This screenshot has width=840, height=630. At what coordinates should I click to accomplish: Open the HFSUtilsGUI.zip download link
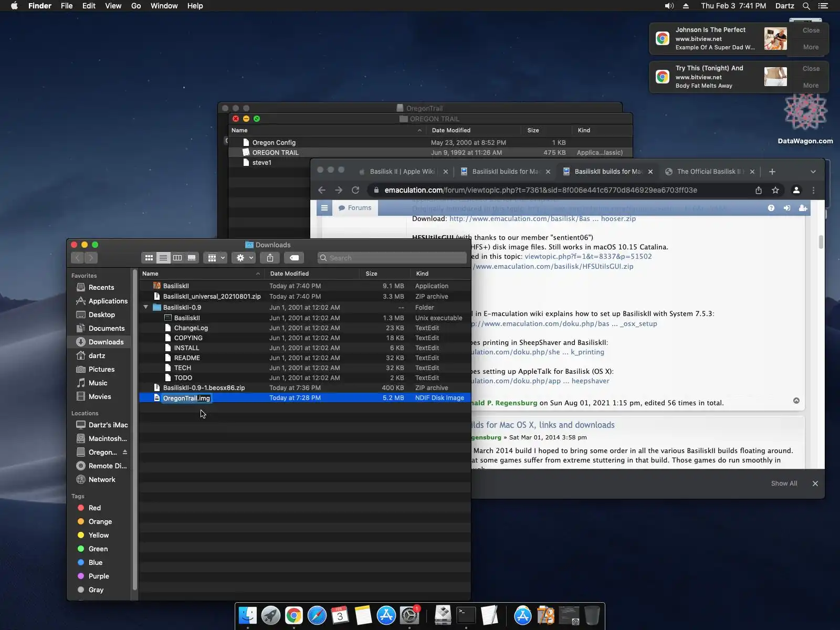[554, 266]
